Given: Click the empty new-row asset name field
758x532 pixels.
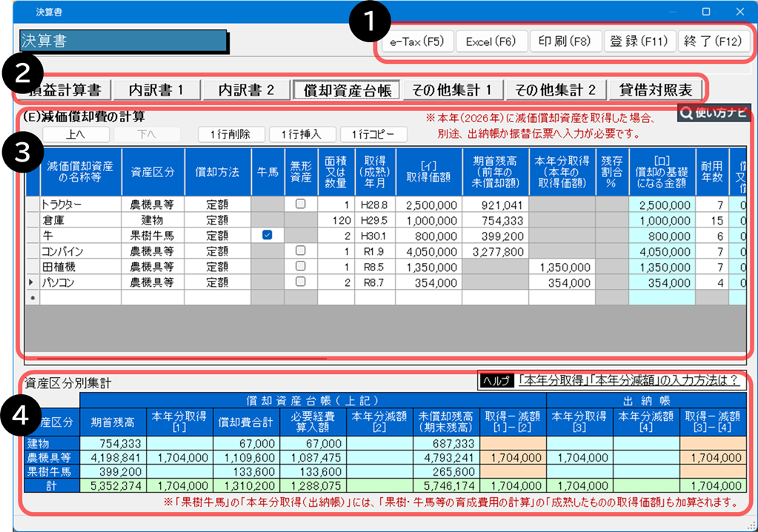Looking at the screenshot, I should [80, 297].
